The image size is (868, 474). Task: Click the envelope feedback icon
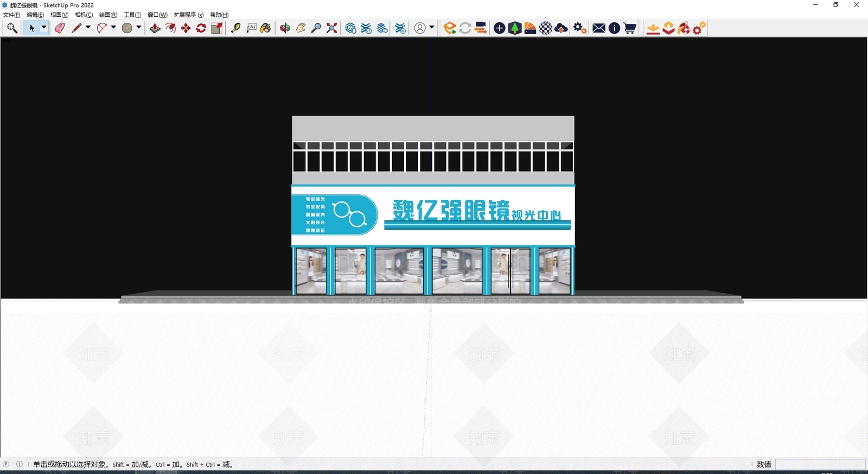click(599, 28)
